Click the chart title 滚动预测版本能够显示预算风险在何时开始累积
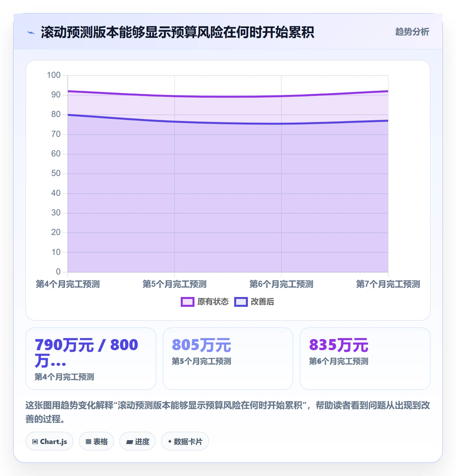Image resolution: width=456 pixels, height=476 pixels. (178, 33)
